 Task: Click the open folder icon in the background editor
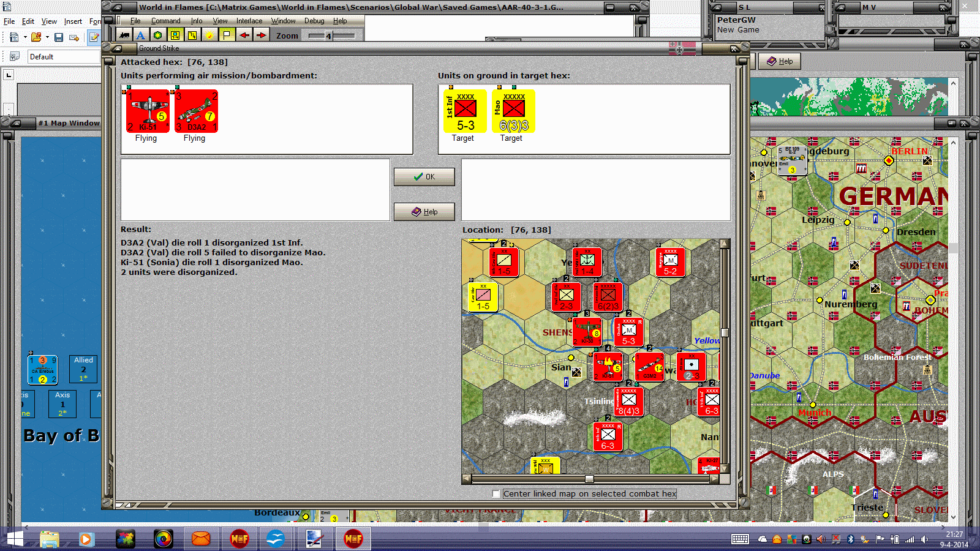pos(36,37)
